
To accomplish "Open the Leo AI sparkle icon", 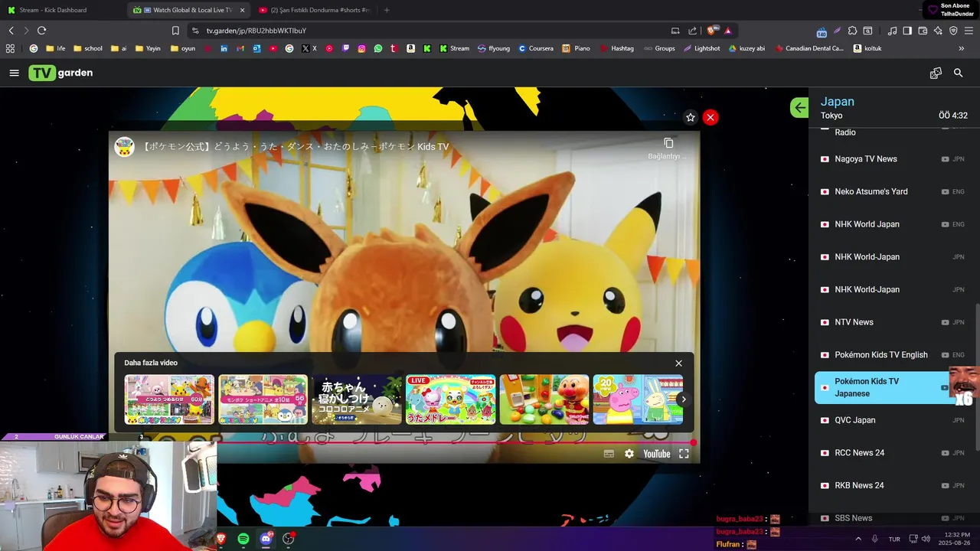I will (938, 31).
